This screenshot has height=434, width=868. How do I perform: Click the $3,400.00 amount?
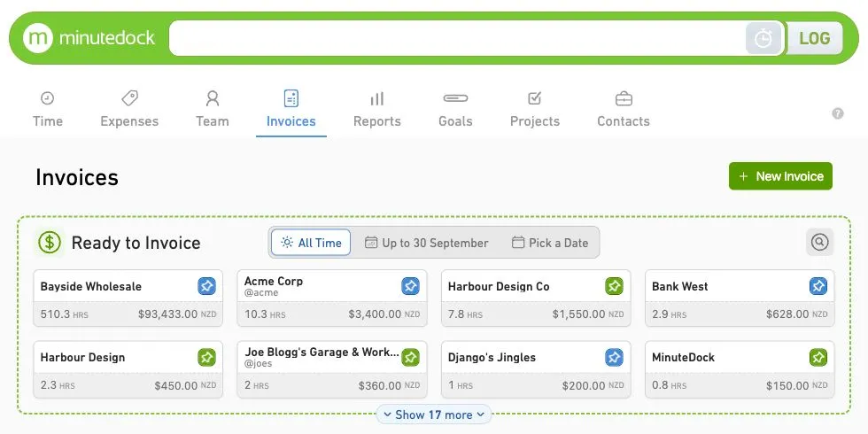pyautogui.click(x=375, y=314)
